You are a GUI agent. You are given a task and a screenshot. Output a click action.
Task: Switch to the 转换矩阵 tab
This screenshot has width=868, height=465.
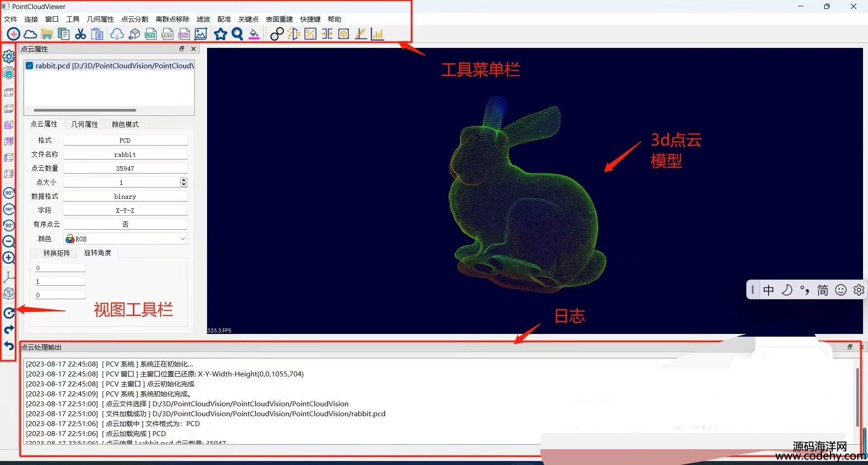click(x=57, y=253)
